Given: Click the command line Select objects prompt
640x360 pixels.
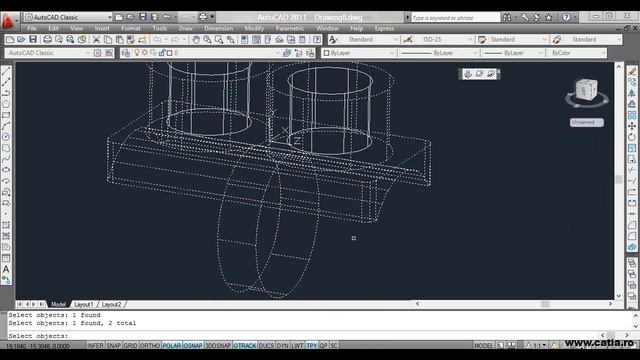Looking at the screenshot, I should tap(38, 336).
